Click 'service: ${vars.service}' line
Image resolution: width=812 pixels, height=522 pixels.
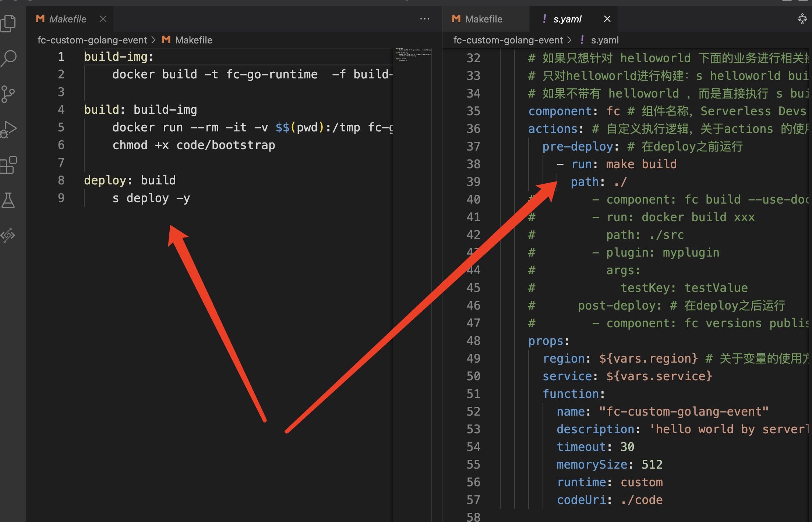pos(627,376)
